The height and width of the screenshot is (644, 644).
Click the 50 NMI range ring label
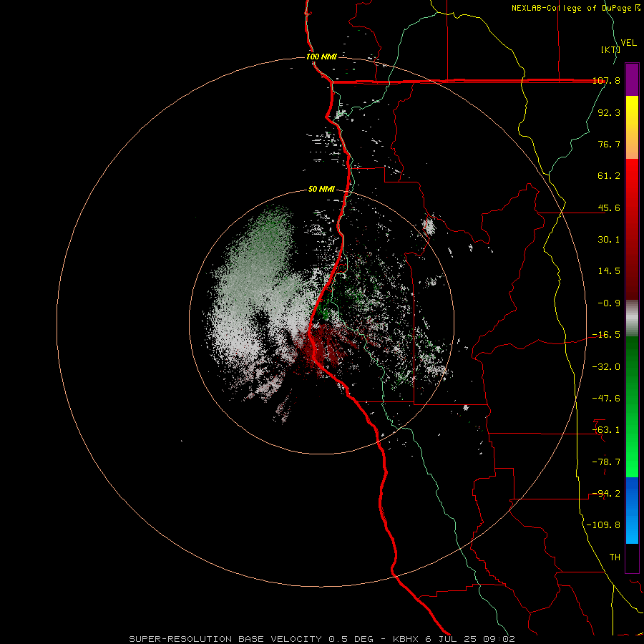click(321, 190)
